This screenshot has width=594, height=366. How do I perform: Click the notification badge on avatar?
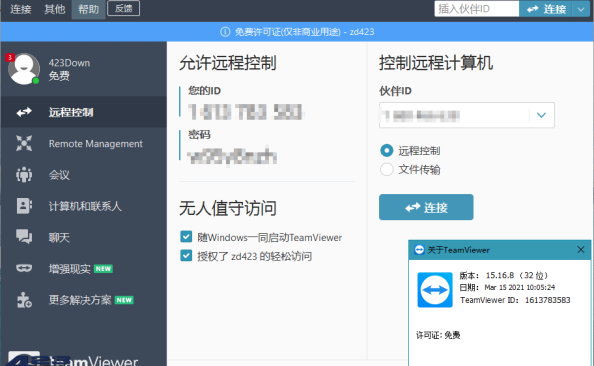tap(10, 57)
